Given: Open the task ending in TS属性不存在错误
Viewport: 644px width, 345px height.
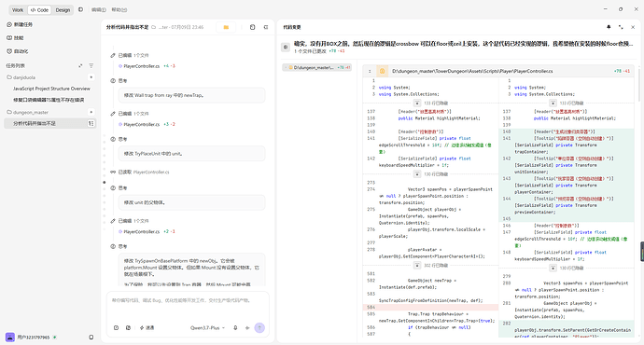Looking at the screenshot, I should point(49,100).
